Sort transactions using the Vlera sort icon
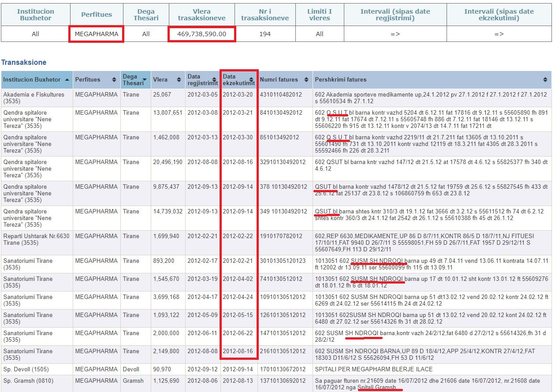Image resolution: width=555 pixels, height=392 pixels. pyautogui.click(x=179, y=80)
